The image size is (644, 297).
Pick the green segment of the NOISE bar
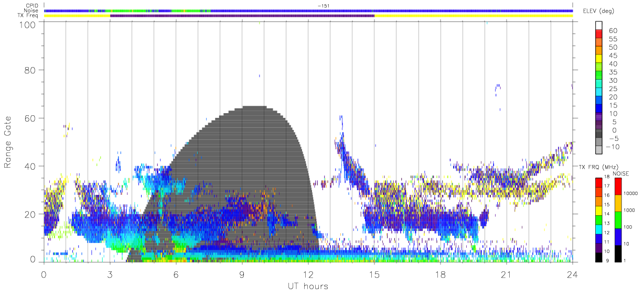[x=619, y=220]
